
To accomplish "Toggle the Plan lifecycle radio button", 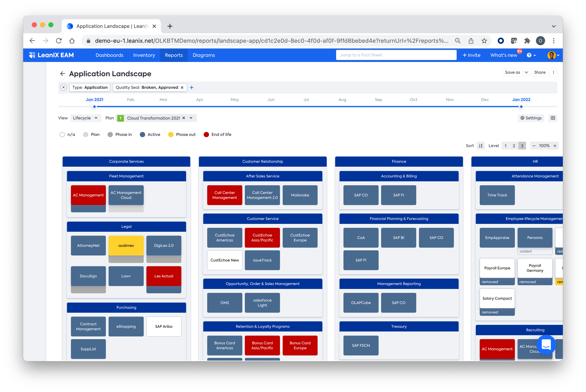I will (x=86, y=134).
